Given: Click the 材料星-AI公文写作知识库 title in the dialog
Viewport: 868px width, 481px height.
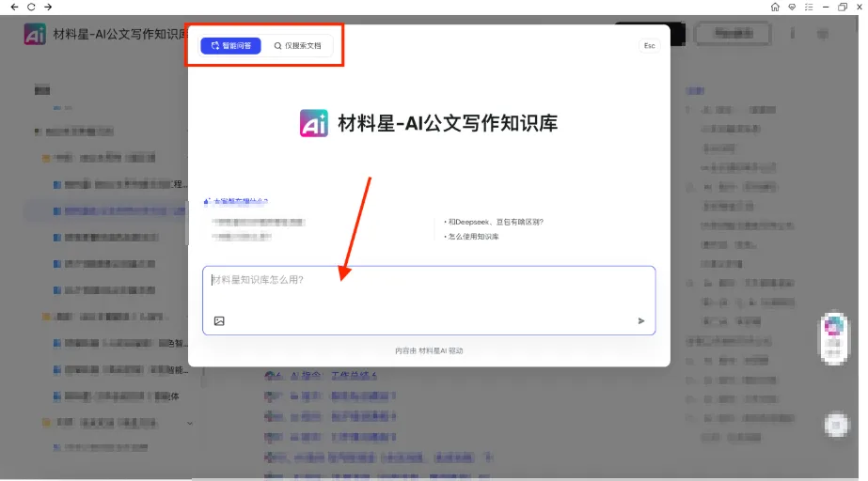Looking at the screenshot, I should 448,123.
